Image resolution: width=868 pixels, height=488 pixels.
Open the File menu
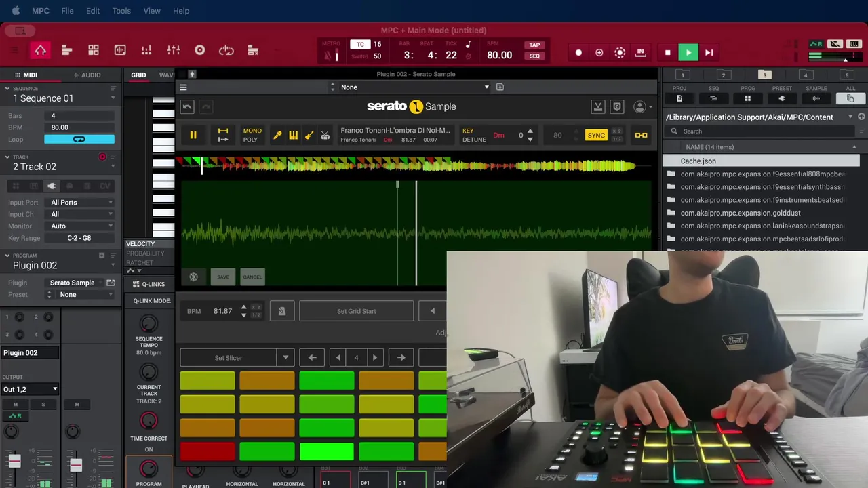(67, 11)
